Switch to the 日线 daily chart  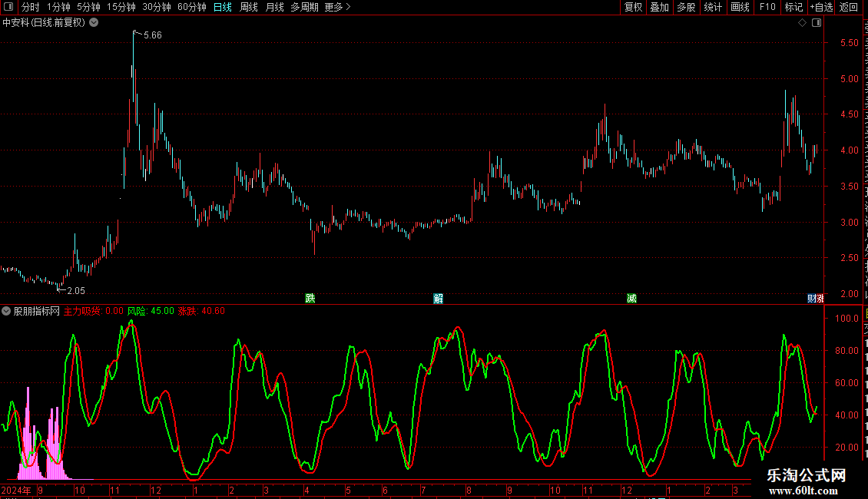[223, 7]
